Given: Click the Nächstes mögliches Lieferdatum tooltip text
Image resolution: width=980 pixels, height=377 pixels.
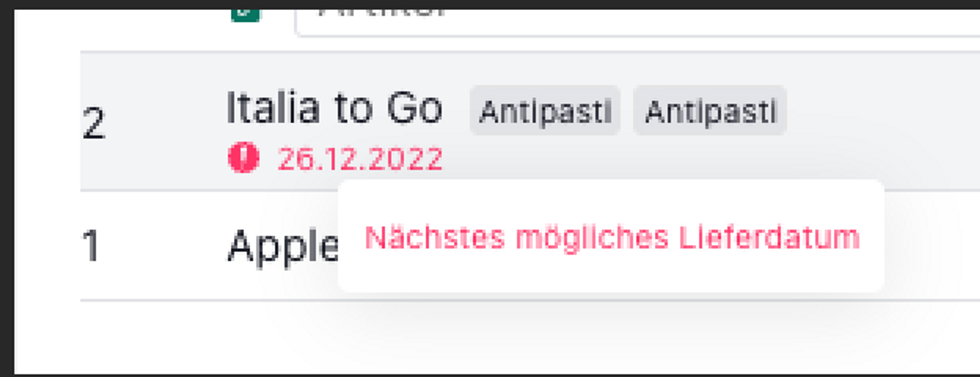Looking at the screenshot, I should click(x=612, y=238).
